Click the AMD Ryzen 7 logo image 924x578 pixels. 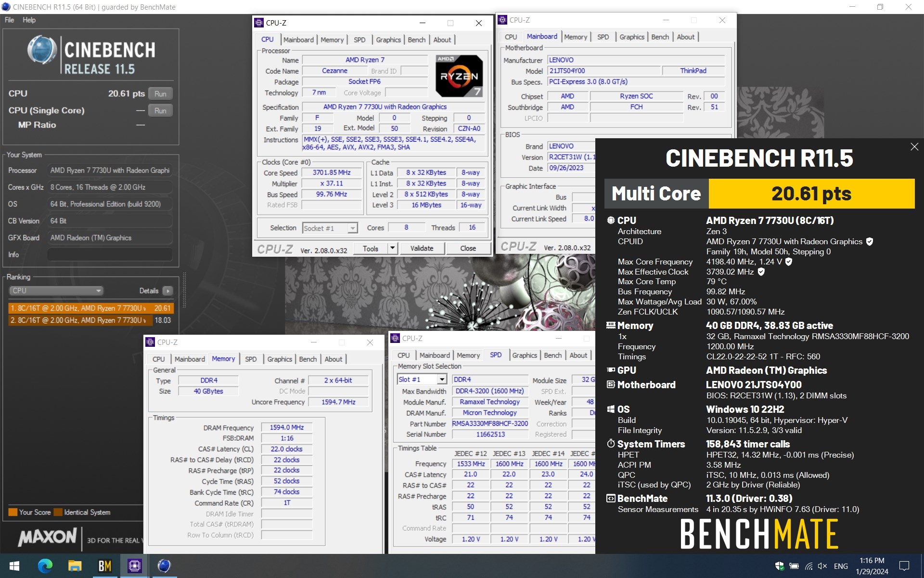point(459,76)
